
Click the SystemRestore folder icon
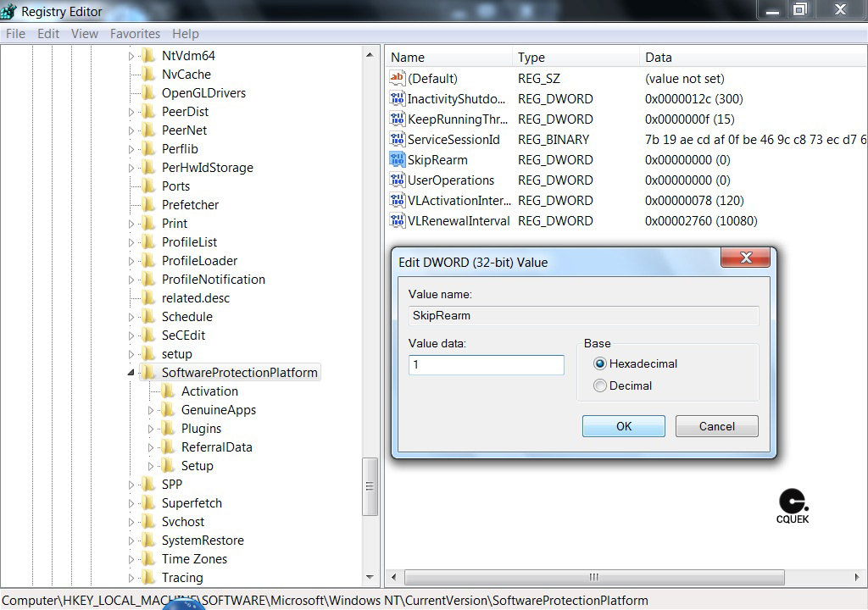click(148, 540)
